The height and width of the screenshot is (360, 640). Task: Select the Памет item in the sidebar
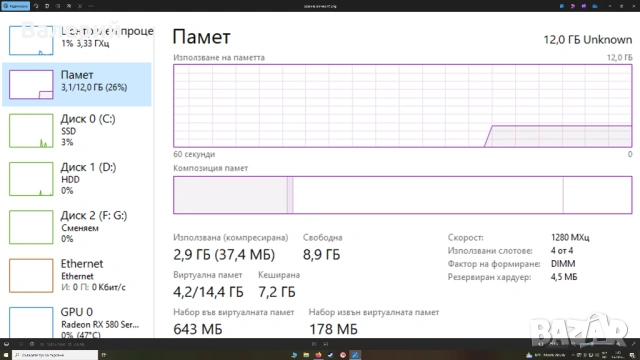77,84
